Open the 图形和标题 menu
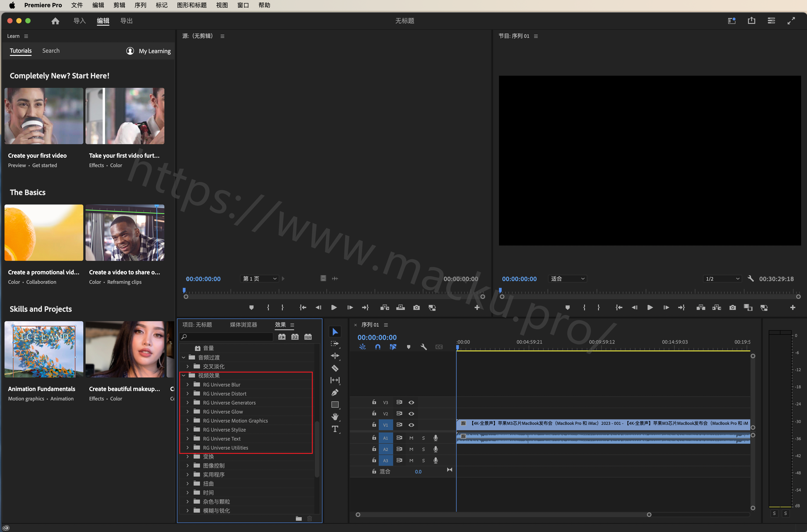807x532 pixels. pyautogui.click(x=192, y=5)
